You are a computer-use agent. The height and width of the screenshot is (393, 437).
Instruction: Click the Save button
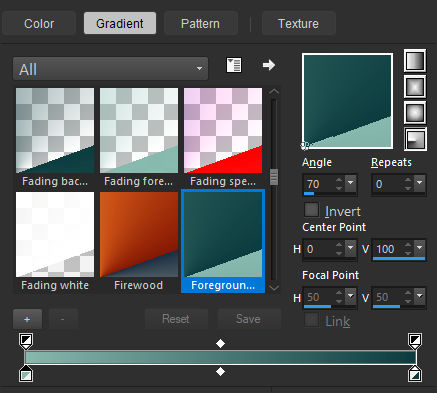248,319
